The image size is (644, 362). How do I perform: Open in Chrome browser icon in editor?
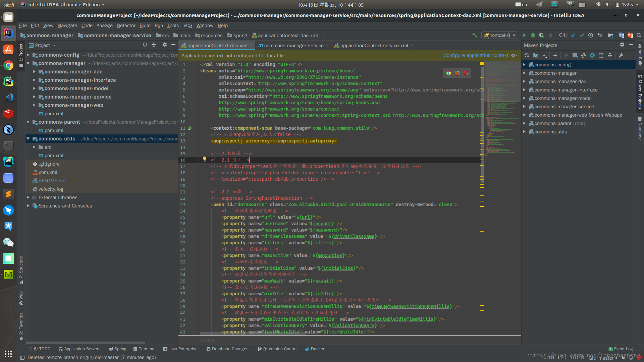(448, 73)
